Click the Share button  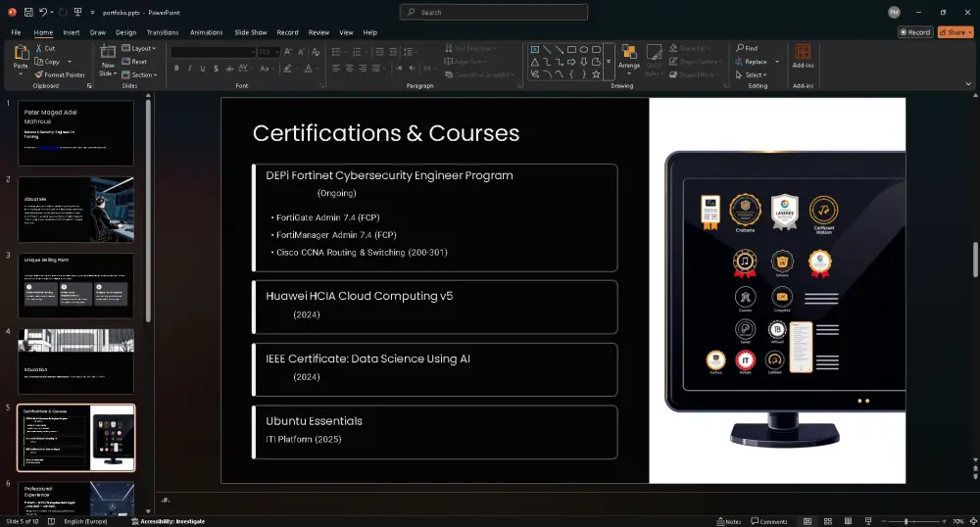click(x=955, y=32)
